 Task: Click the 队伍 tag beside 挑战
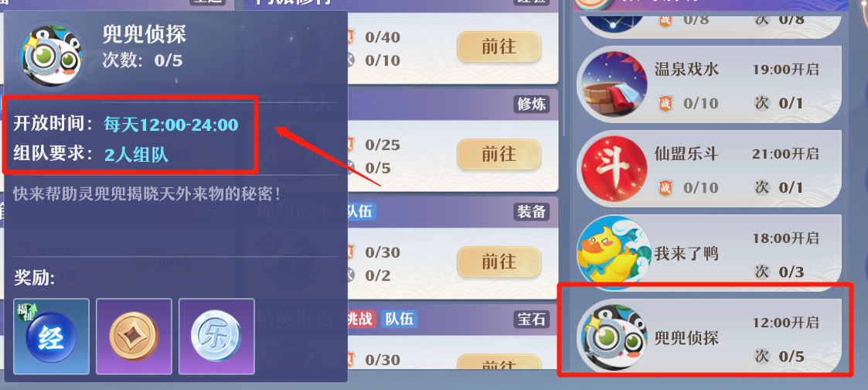click(399, 319)
